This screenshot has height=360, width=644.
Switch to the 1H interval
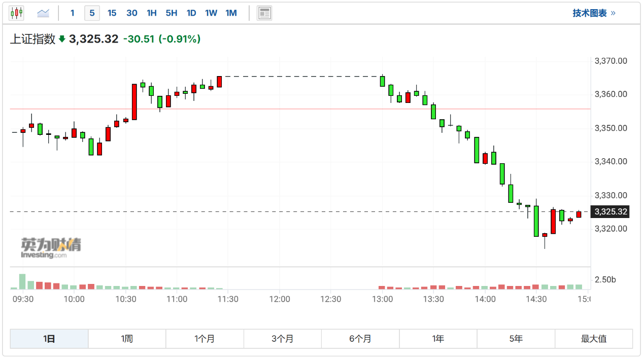[x=151, y=13]
